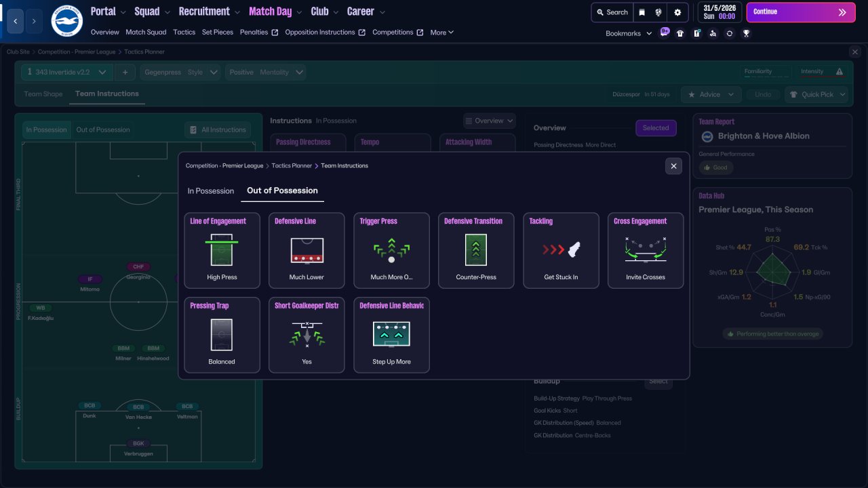Expand the Advice dropdown
The height and width of the screenshot is (488, 868).
point(711,94)
